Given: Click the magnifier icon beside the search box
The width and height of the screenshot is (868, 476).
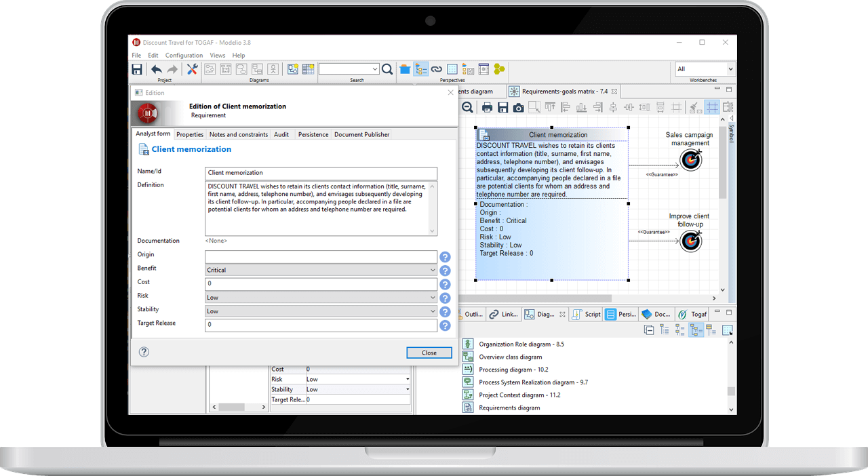Looking at the screenshot, I should tap(387, 69).
